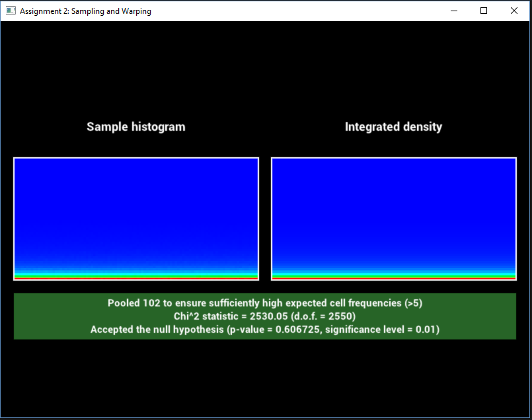Minimize the Sampling and Warping window

click(454, 11)
